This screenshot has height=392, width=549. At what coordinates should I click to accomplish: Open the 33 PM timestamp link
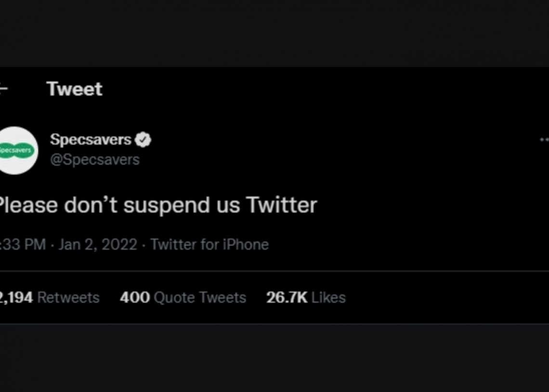(23, 244)
